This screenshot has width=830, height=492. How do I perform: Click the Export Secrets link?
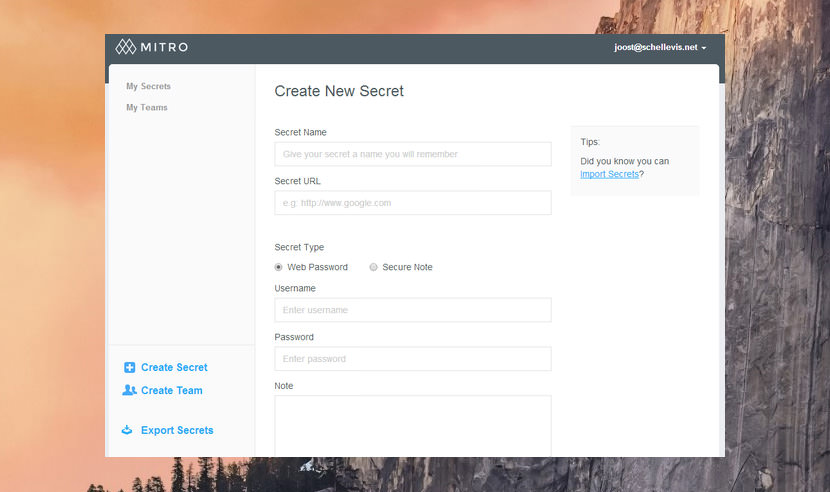point(177,430)
